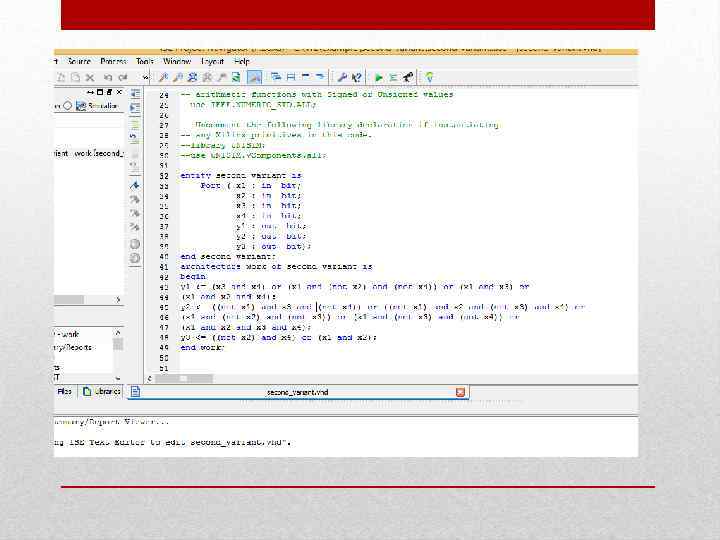Switch to the Libraries panel tab

pos(103,392)
